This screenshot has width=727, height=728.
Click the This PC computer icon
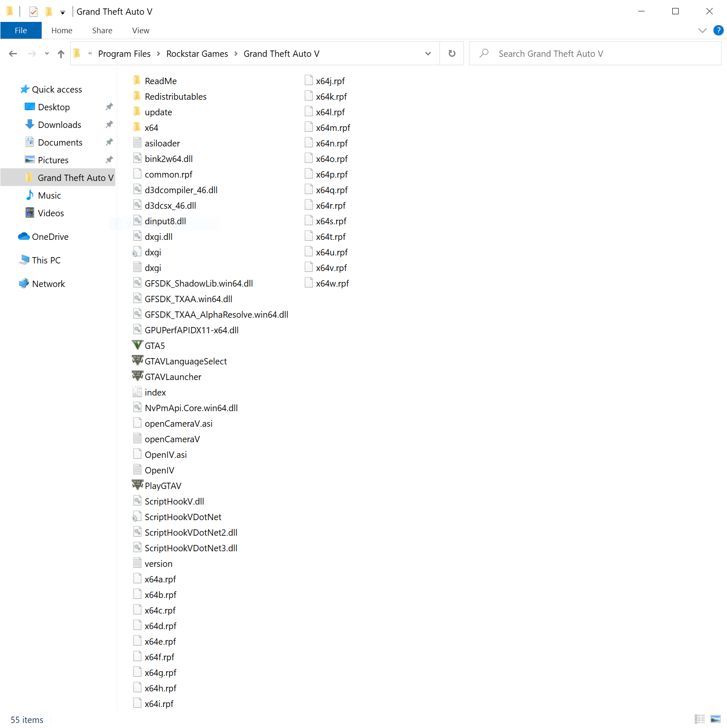[x=24, y=260]
